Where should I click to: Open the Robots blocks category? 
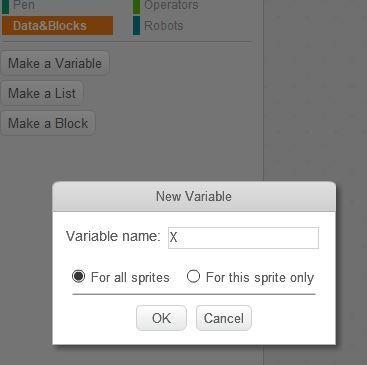pyautogui.click(x=163, y=26)
